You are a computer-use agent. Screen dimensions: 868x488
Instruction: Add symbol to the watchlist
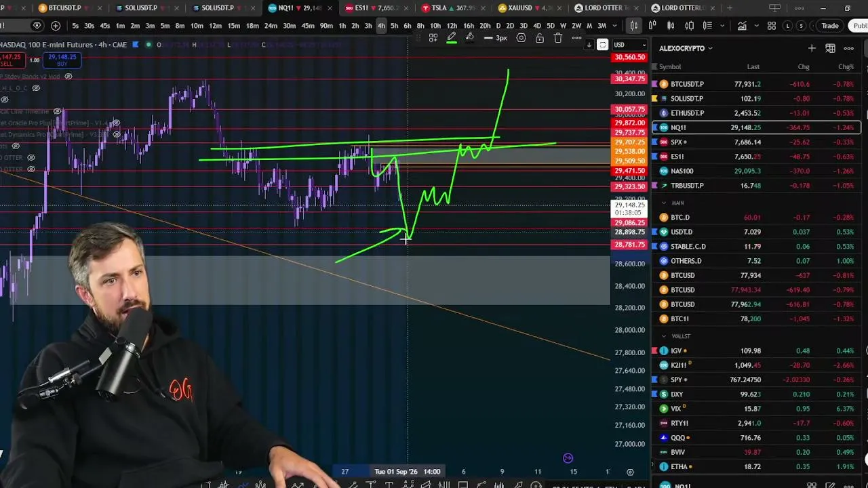click(x=812, y=48)
